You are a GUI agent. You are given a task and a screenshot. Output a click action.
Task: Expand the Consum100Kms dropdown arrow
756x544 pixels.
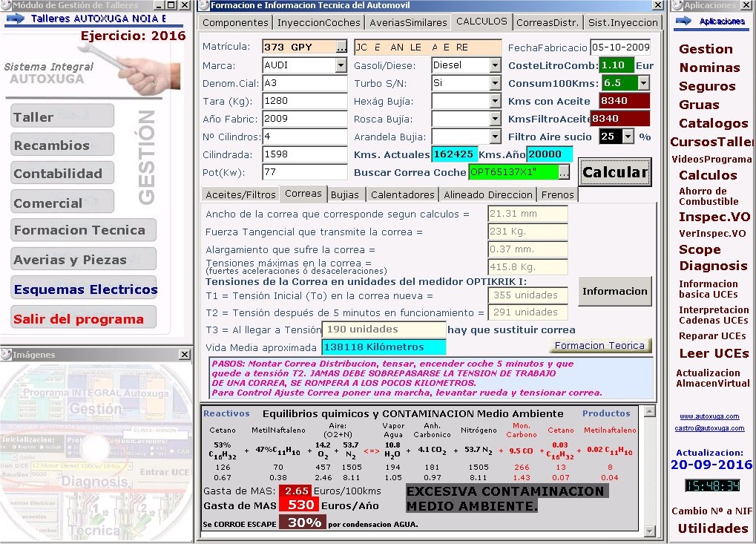[644, 83]
